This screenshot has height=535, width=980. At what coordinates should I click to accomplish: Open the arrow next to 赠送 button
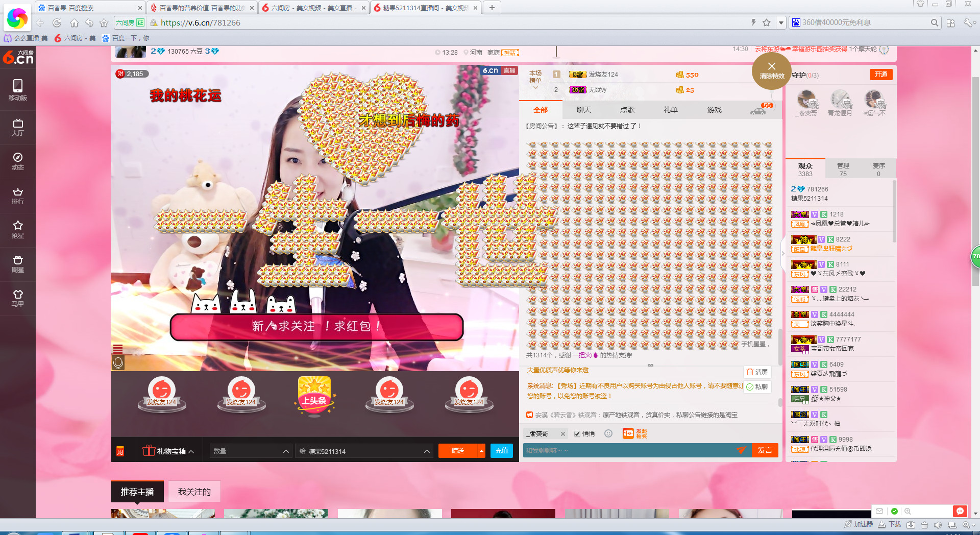[481, 451]
